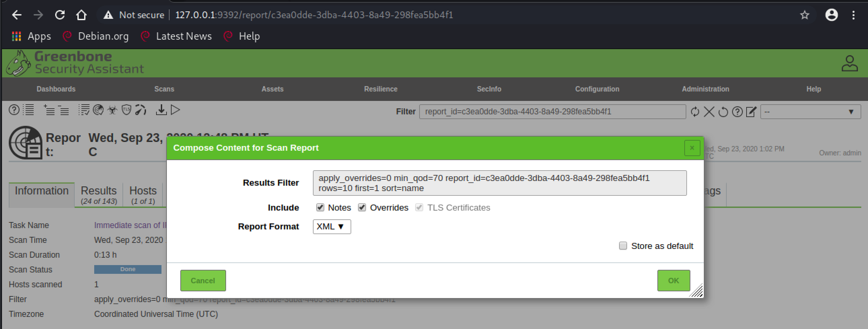Viewport: 868px width, 329px height.
Task: Open the corresponding results radar icon
Action: point(98,110)
